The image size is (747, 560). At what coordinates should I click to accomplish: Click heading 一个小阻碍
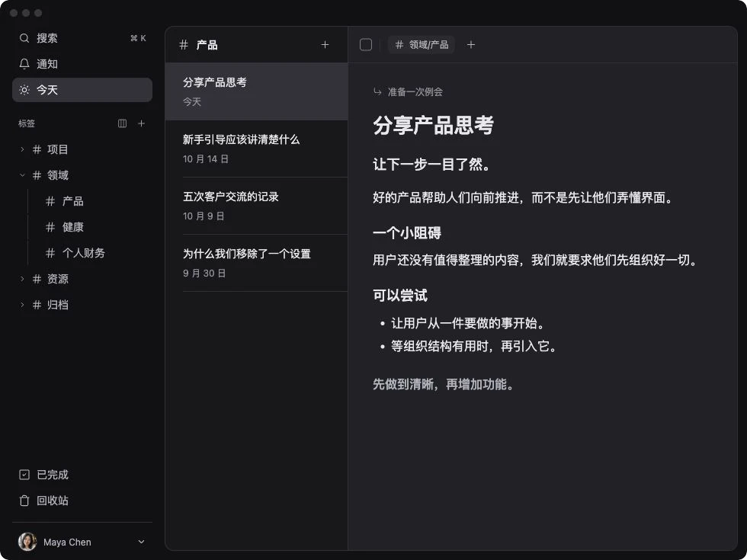tap(407, 233)
